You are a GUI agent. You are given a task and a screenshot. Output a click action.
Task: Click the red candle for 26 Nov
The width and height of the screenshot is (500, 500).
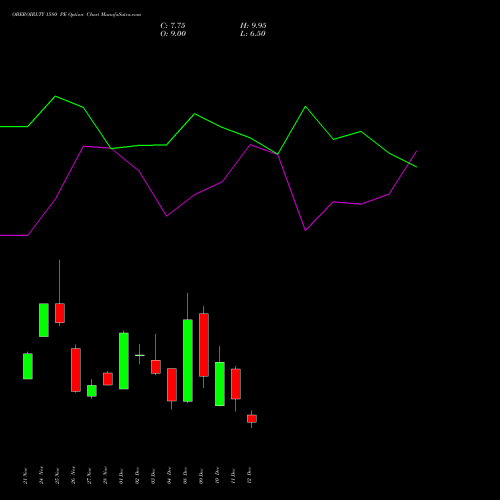[76, 370]
